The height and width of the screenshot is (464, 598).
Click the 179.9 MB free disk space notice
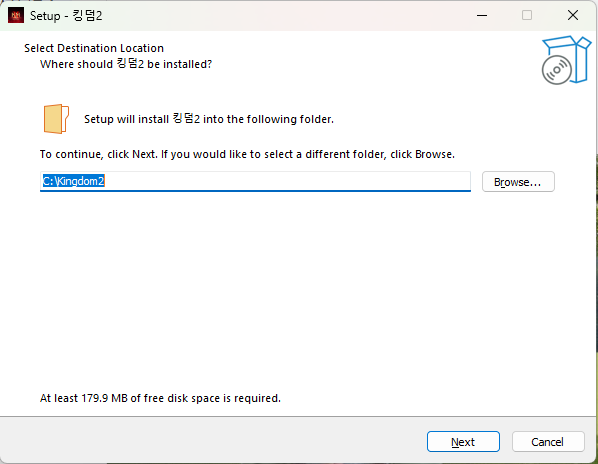[160, 398]
